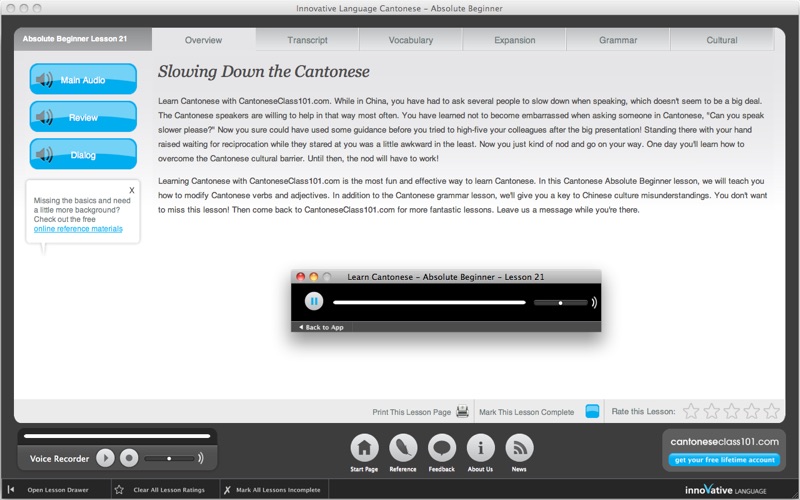Open the Feedback speech bubble

(442, 448)
